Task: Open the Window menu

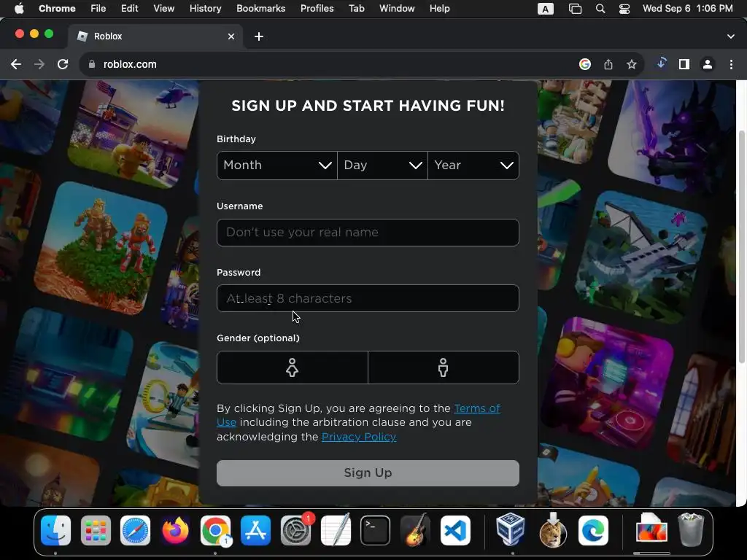Action: point(397,9)
